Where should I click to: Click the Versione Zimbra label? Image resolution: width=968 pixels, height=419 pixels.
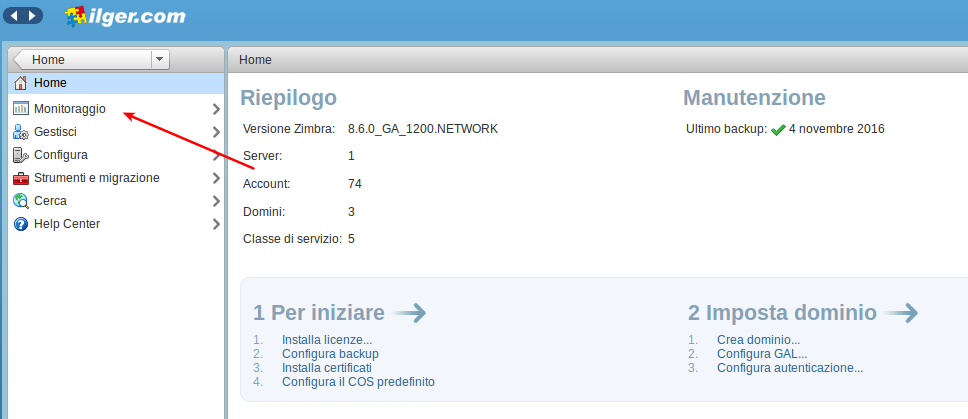tap(289, 129)
